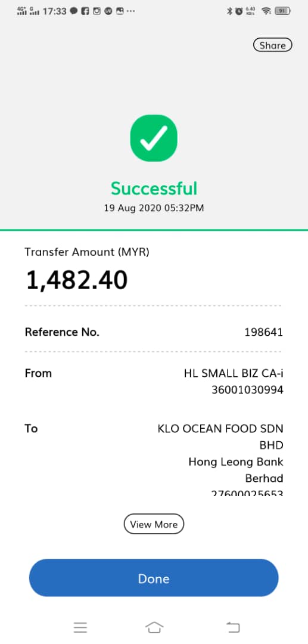Open the recent apps navigation icon
The image size is (308, 644).
click(80, 627)
